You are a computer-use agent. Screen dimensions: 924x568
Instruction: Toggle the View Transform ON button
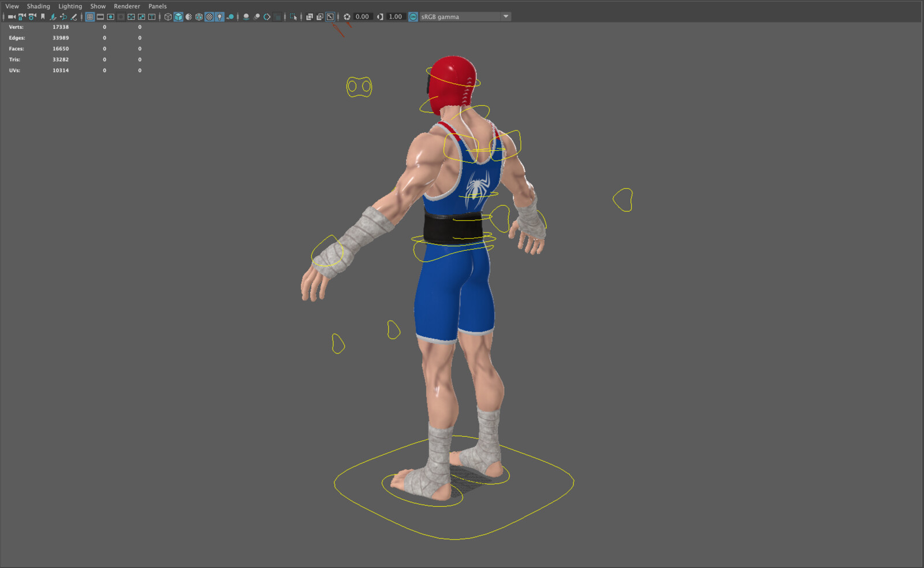tap(413, 17)
